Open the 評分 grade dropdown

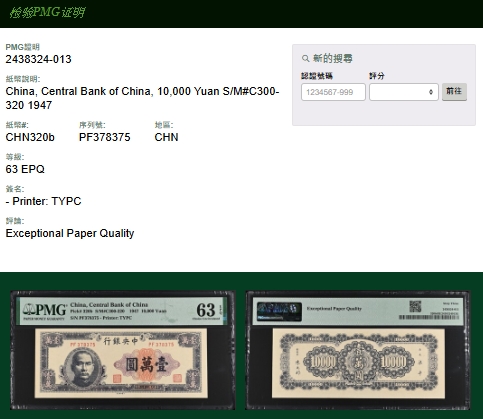[x=404, y=92]
